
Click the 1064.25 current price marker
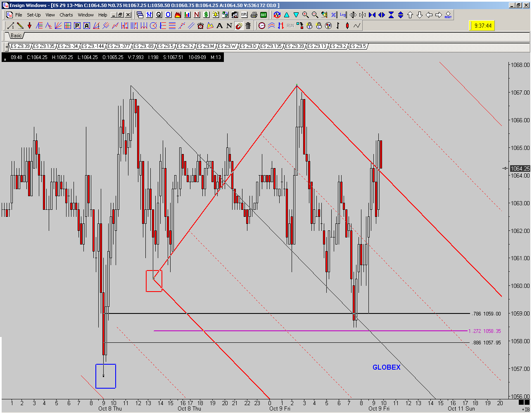[x=520, y=169]
